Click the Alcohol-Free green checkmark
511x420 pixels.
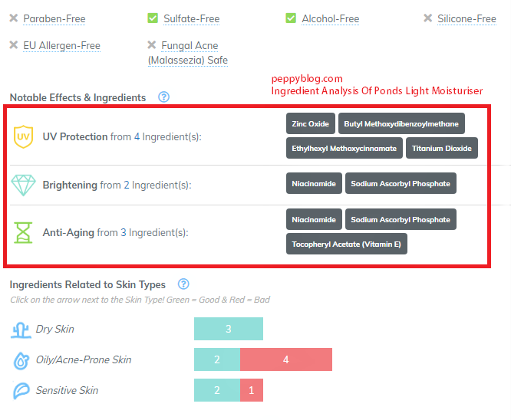291,18
